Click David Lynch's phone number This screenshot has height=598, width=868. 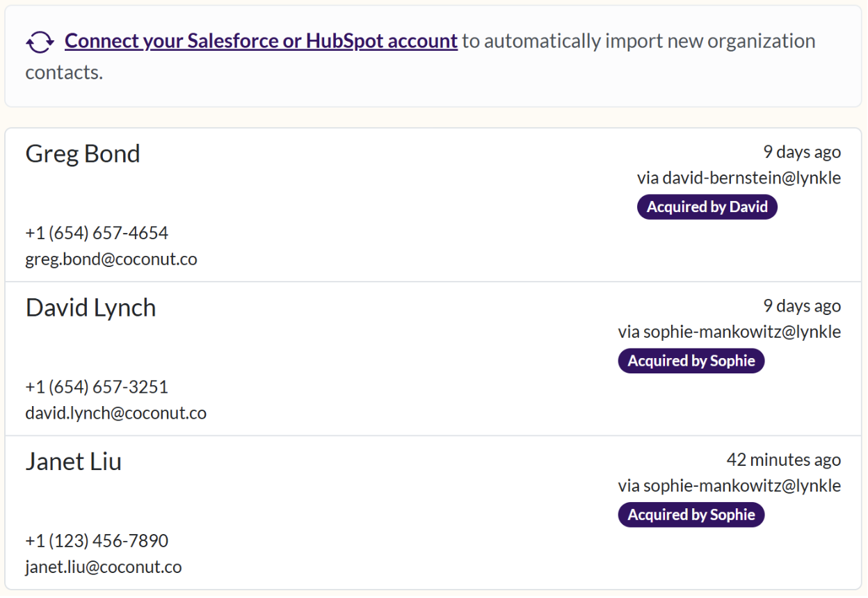click(97, 387)
